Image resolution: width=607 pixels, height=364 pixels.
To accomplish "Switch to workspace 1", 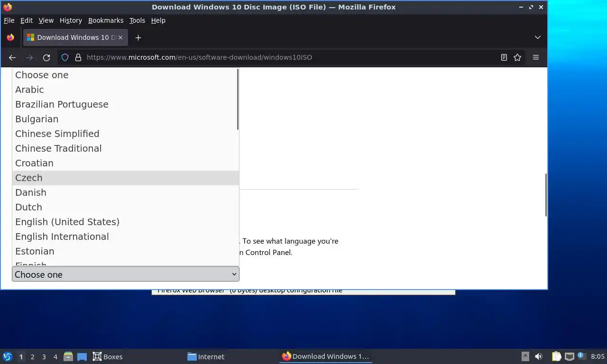I will tap(21, 357).
